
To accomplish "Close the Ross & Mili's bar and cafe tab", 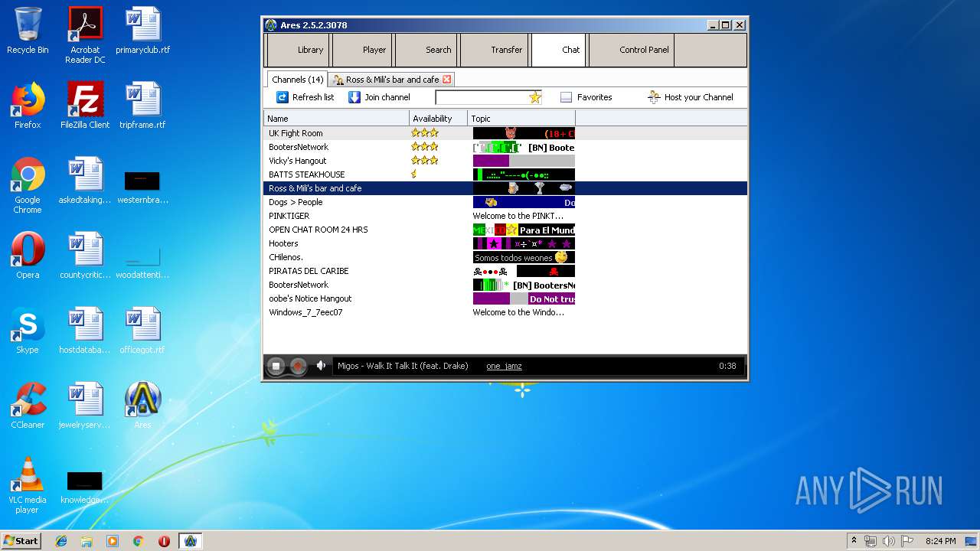I will click(447, 80).
